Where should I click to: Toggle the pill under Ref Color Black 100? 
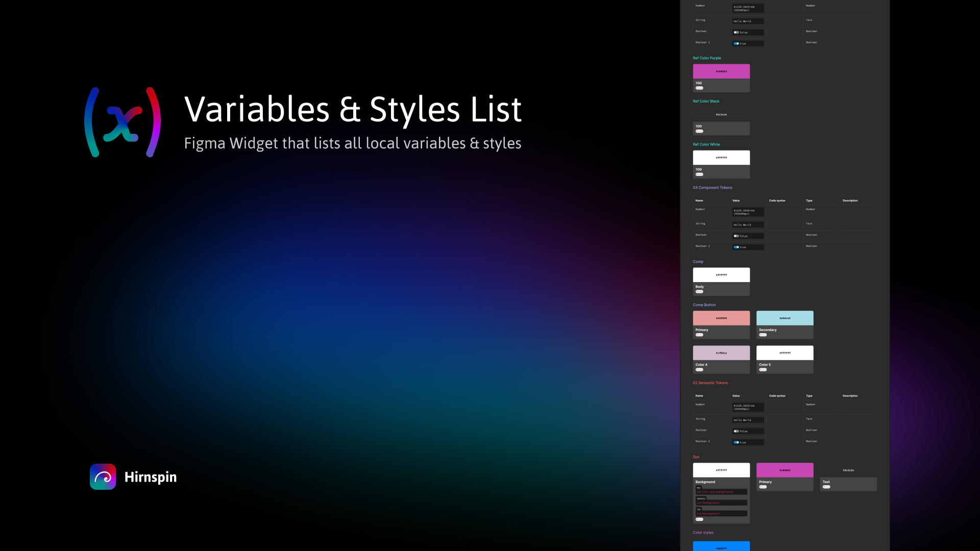[699, 131]
